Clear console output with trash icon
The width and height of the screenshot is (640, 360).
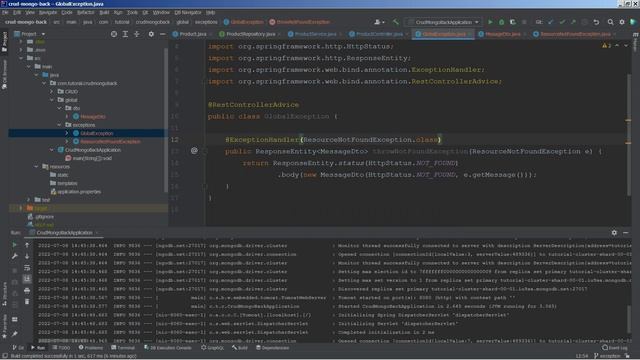tap(27, 302)
